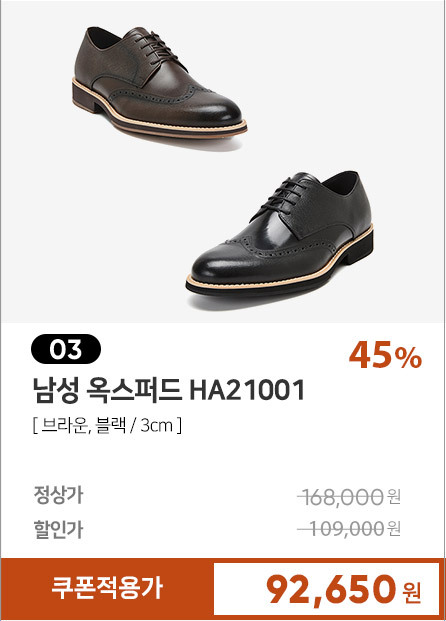Click the brown oxford shoe image

tap(159, 82)
